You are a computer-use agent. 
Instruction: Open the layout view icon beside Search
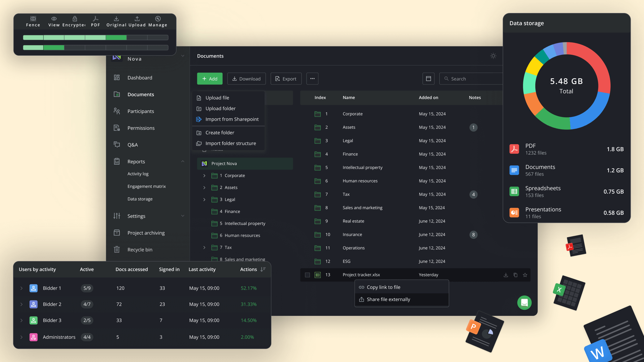[428, 79]
